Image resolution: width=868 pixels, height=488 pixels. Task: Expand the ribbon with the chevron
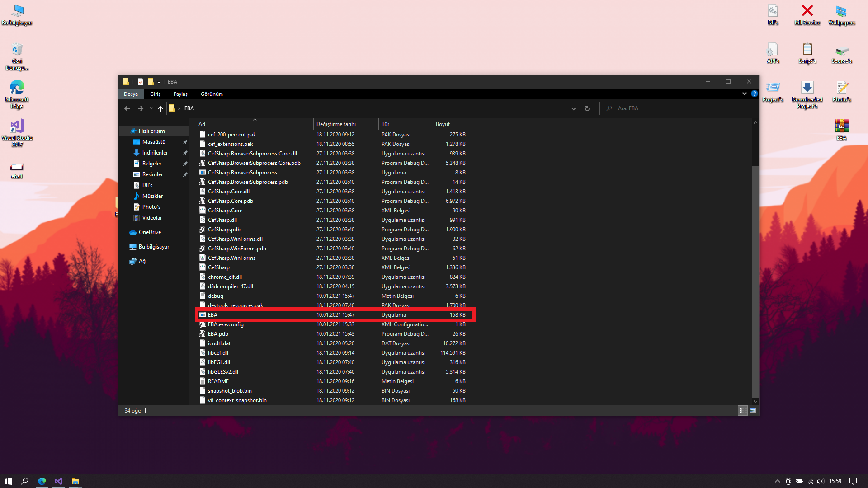[x=744, y=94]
